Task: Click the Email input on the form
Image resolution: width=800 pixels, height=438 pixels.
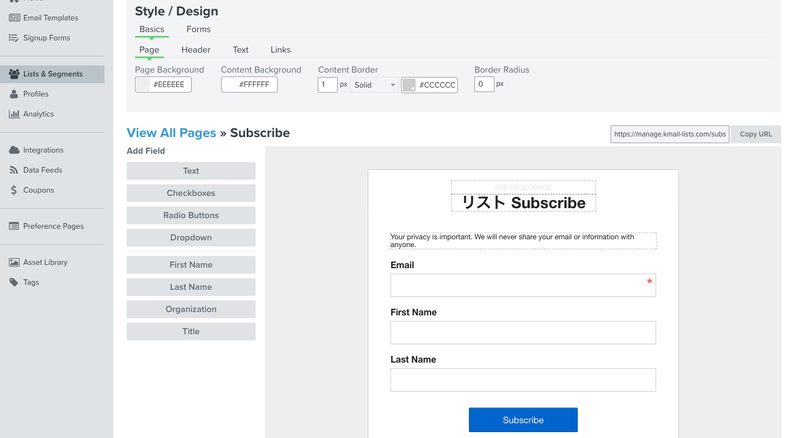Action: [x=523, y=285]
